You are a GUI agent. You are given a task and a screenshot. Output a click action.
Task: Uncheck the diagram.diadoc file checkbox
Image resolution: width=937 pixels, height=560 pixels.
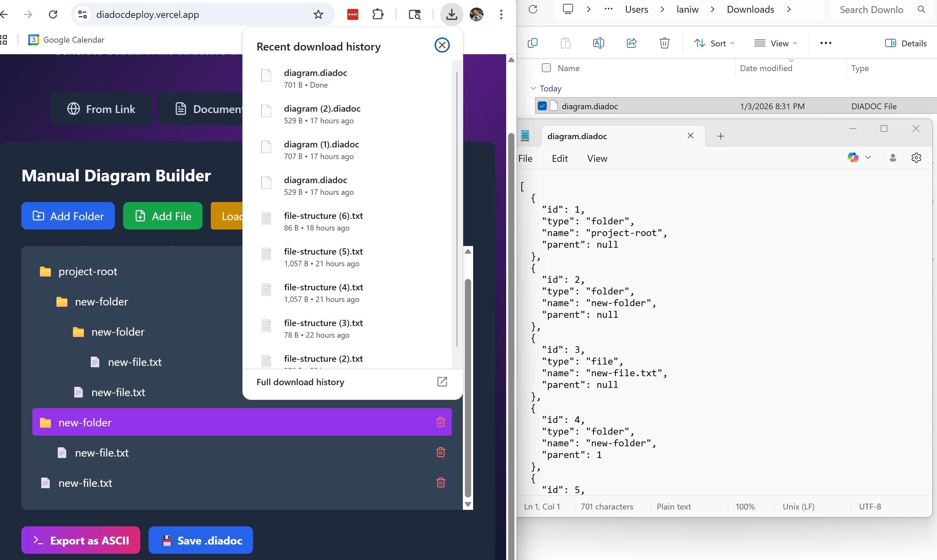pos(542,106)
